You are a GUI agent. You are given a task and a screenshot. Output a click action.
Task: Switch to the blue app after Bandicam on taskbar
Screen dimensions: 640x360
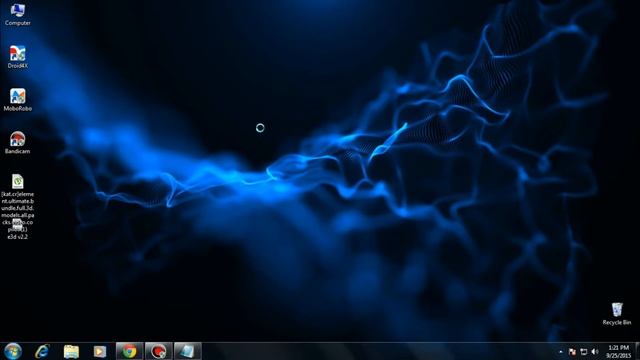pos(188,351)
